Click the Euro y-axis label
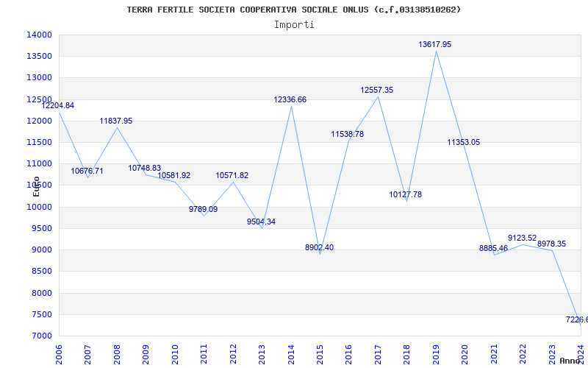Image resolution: width=588 pixels, height=368 pixels. (x=36, y=186)
